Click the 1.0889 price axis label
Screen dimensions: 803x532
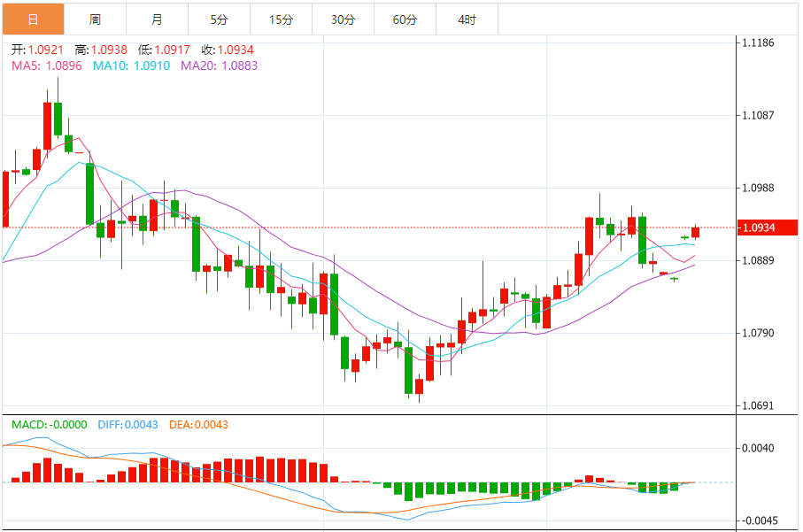(758, 260)
